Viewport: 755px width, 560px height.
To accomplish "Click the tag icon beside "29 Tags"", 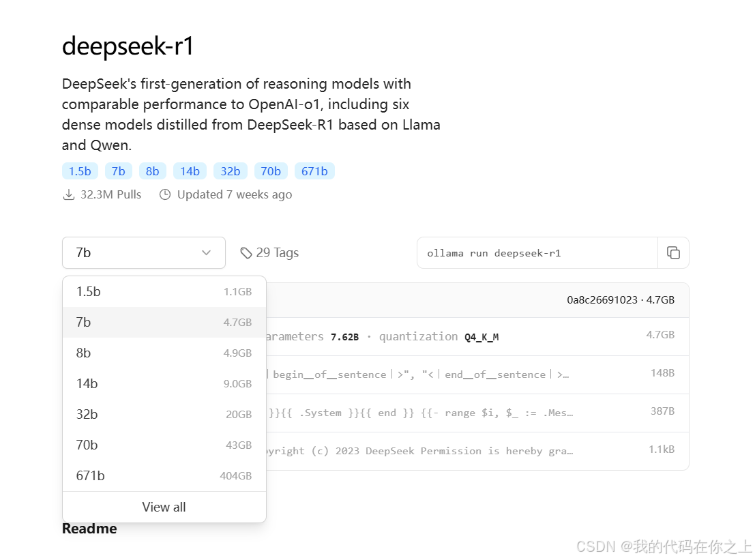I will (x=246, y=252).
